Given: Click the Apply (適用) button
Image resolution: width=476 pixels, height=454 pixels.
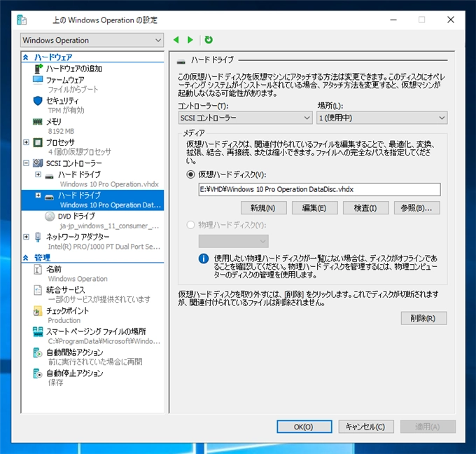Looking at the screenshot, I should tap(428, 427).
